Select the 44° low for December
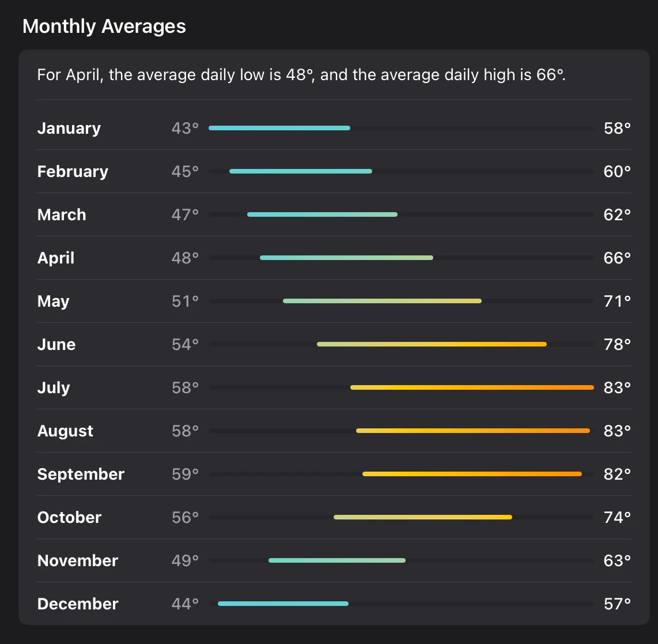The height and width of the screenshot is (644, 658). [184, 604]
